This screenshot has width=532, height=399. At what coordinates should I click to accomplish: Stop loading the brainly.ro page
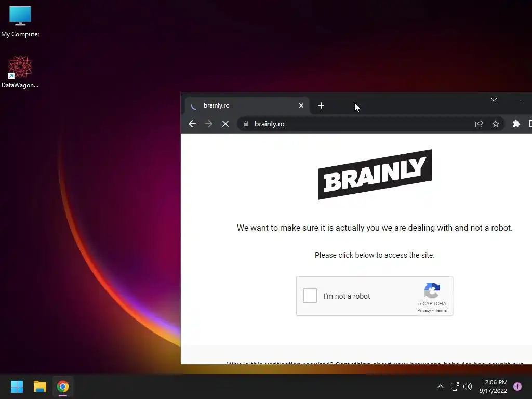coord(225,124)
